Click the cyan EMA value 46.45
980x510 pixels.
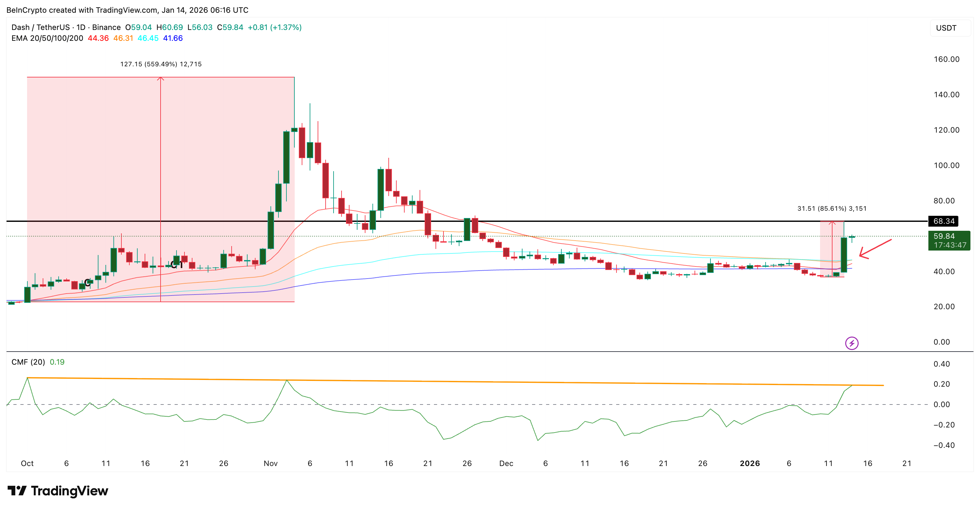[148, 38]
